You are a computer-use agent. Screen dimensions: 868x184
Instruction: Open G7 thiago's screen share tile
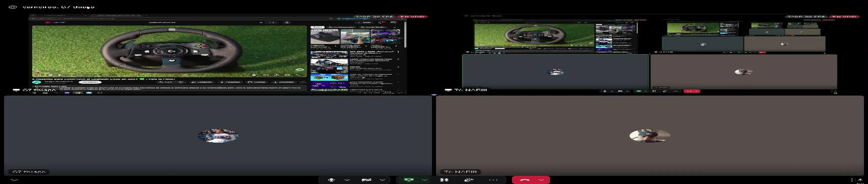217,54
